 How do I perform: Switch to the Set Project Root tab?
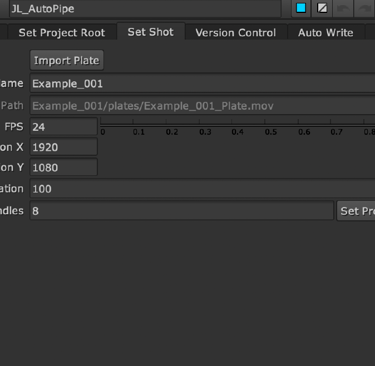tap(62, 33)
